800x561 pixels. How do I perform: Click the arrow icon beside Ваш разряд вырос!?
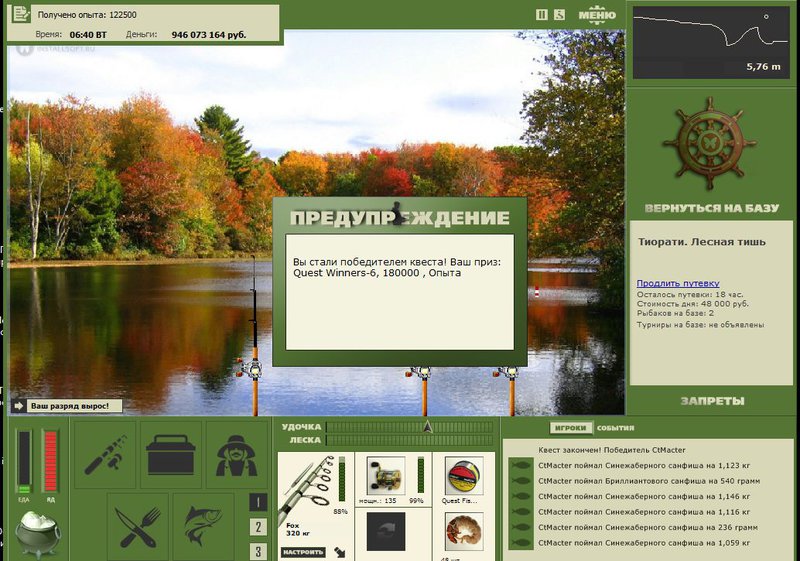pyautogui.click(x=19, y=406)
